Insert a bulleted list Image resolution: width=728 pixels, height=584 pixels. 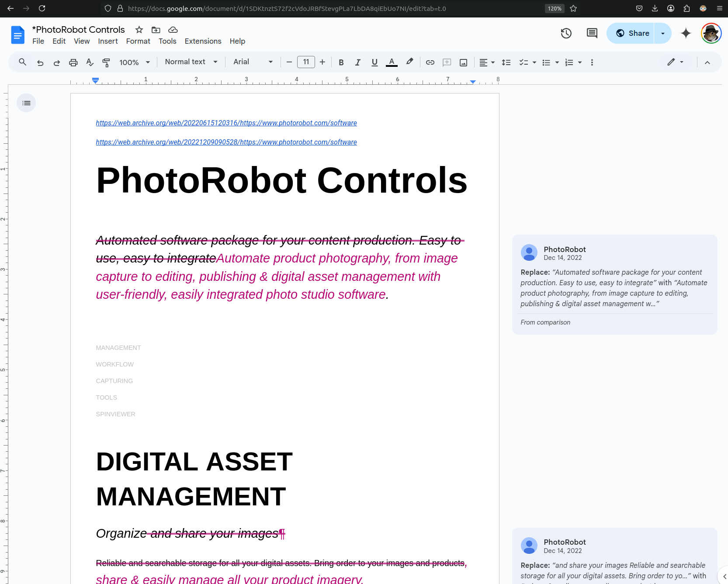pyautogui.click(x=546, y=62)
